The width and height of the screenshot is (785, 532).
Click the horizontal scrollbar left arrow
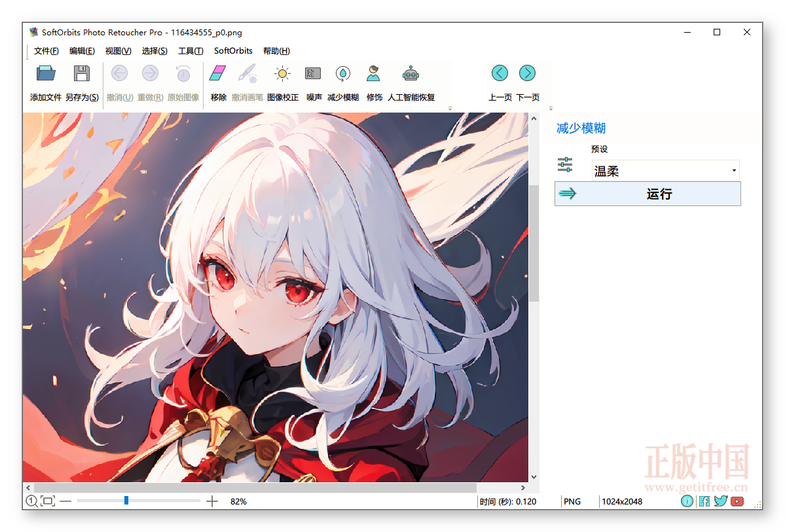pyautogui.click(x=28, y=488)
